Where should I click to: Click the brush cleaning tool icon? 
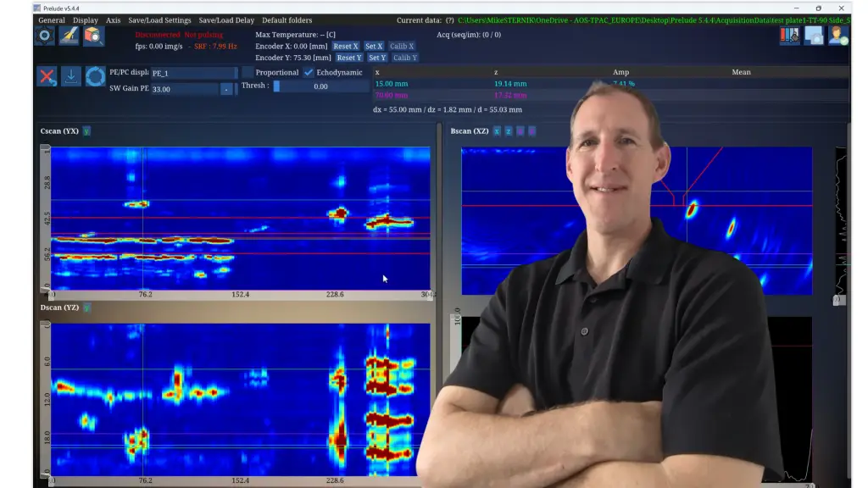pyautogui.click(x=69, y=36)
